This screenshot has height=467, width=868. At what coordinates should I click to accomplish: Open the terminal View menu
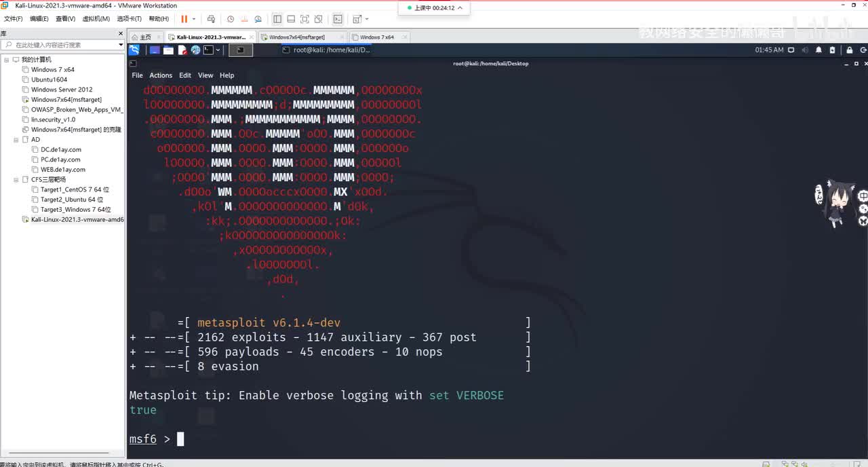click(205, 75)
